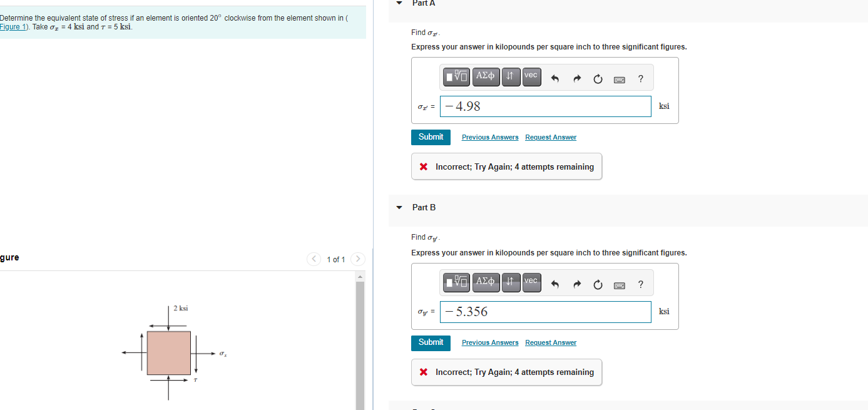Reset the Part B answer field
868x410 pixels.
(598, 284)
